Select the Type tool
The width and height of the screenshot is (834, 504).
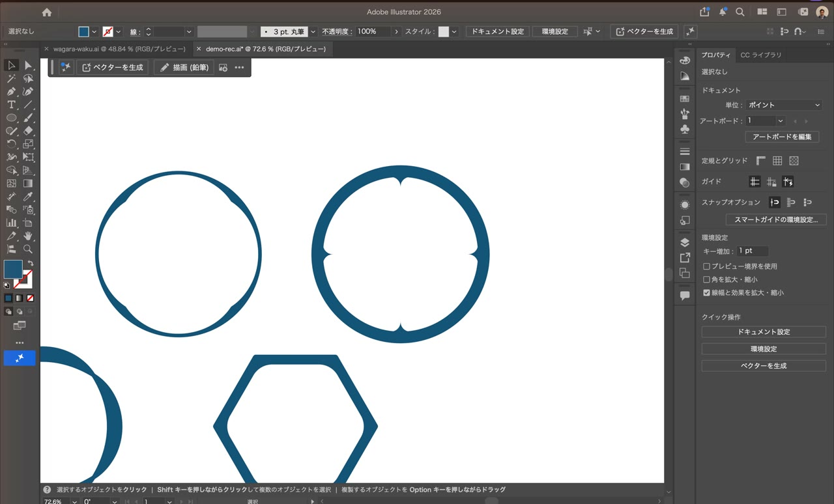(x=11, y=105)
